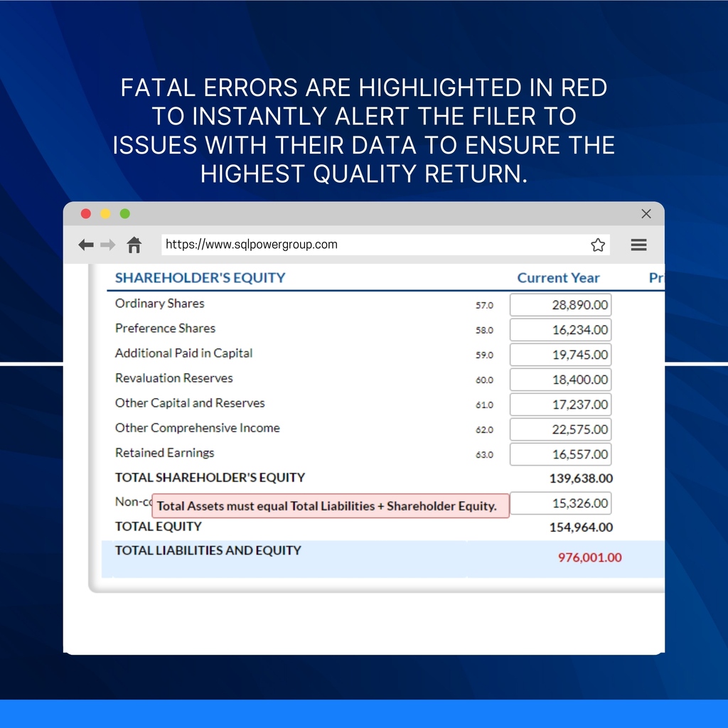Click the Other Capital and Reserves label
The image size is (728, 728).
coord(190,403)
